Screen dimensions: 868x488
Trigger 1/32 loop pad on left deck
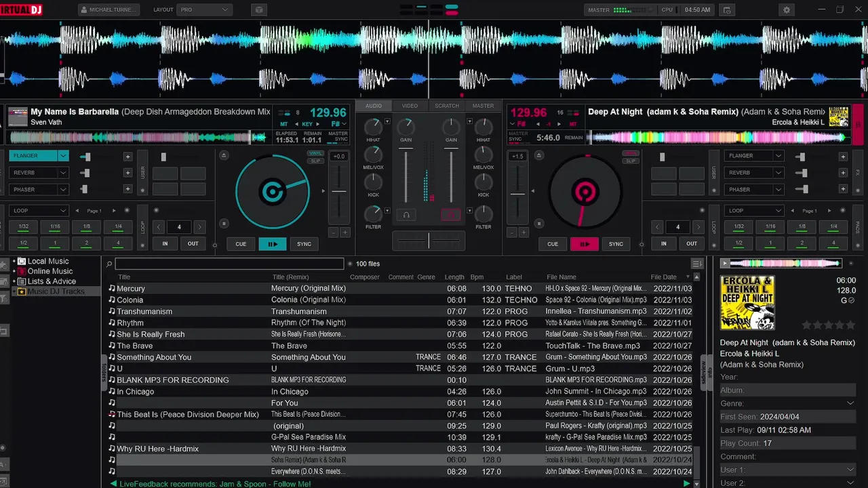pyautogui.click(x=24, y=226)
